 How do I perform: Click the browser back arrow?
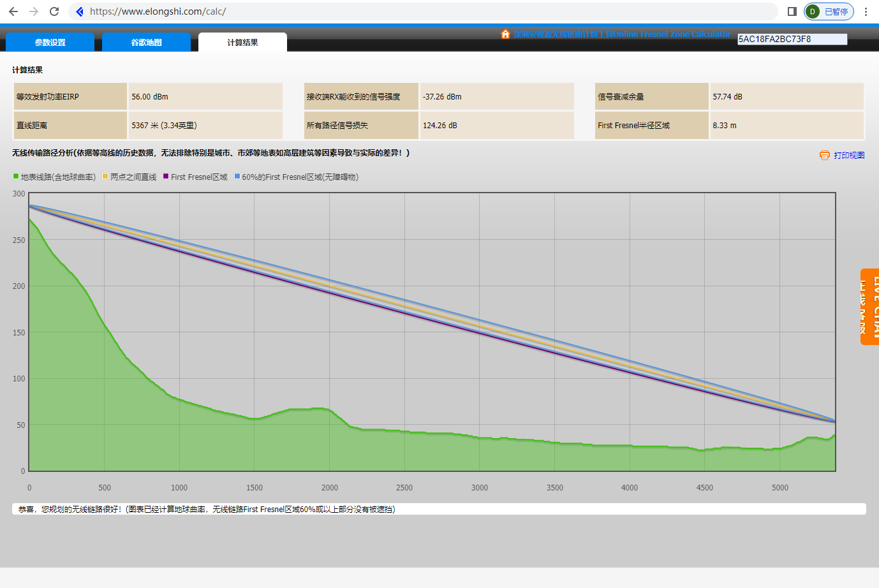[13, 11]
